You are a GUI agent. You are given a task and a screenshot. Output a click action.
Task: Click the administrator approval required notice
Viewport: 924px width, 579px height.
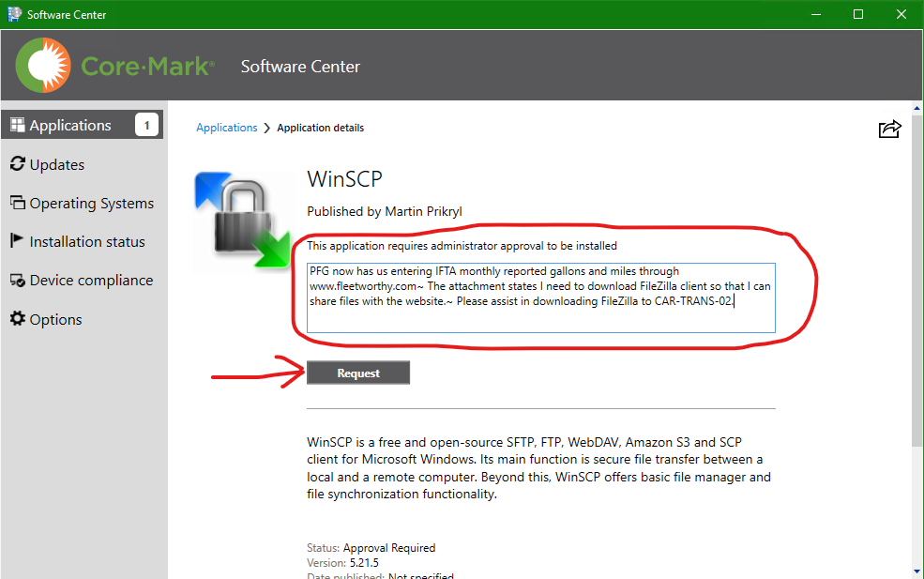pyautogui.click(x=462, y=246)
